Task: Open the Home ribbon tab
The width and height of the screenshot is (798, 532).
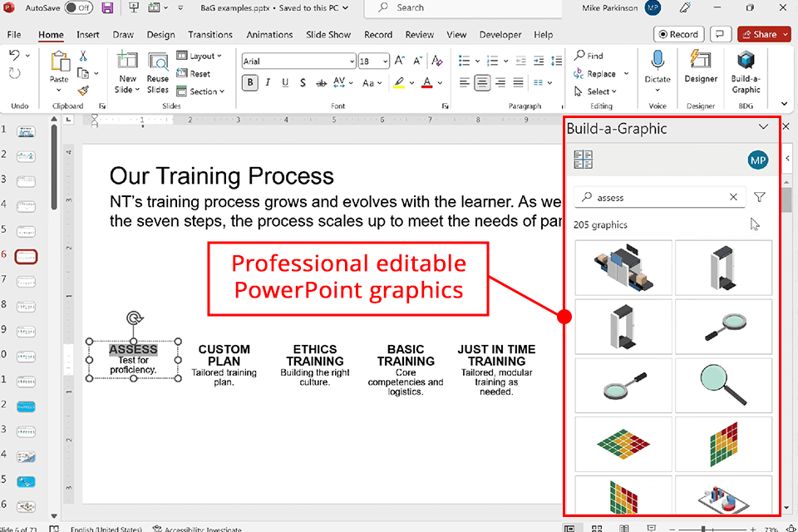Action: click(51, 35)
